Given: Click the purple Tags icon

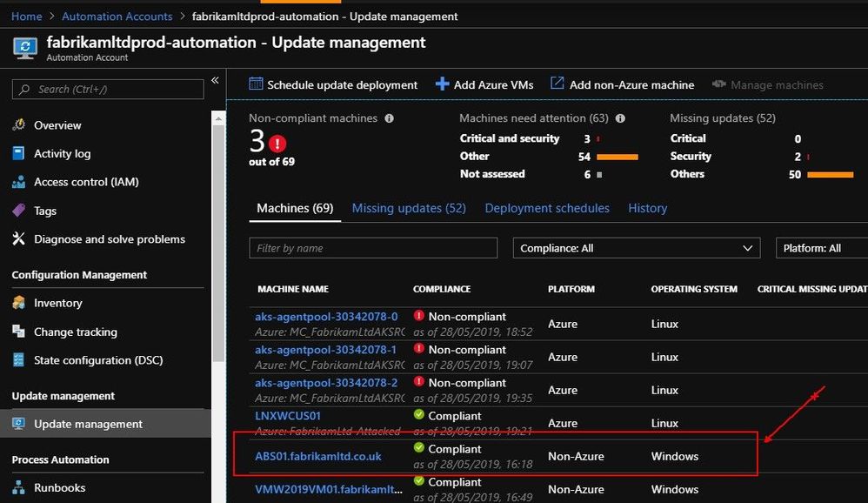Looking at the screenshot, I should click(x=19, y=211).
